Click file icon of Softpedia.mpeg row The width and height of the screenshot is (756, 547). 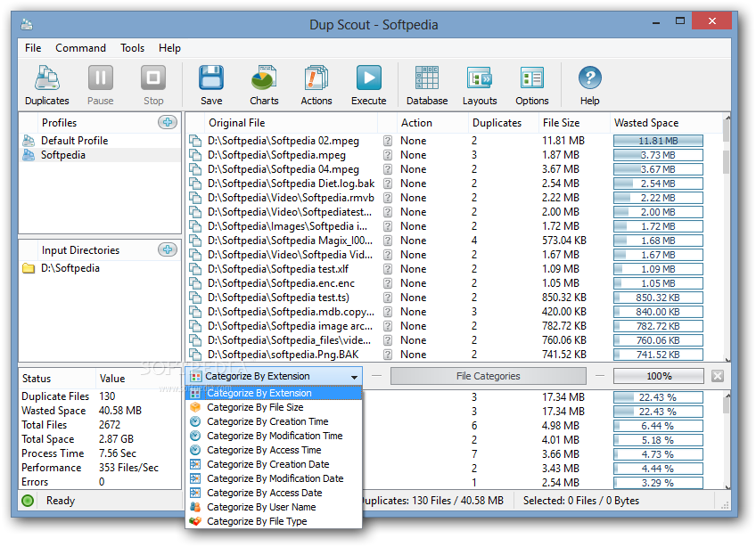coord(194,155)
